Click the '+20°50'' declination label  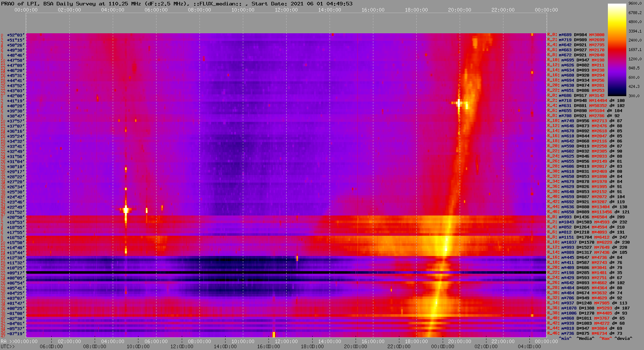tap(16, 217)
